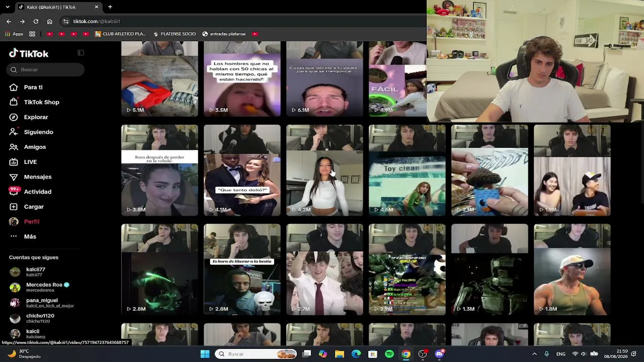Viewport: 644px width, 362px height.
Task: Open the volume control in system tray
Action: click(584, 354)
